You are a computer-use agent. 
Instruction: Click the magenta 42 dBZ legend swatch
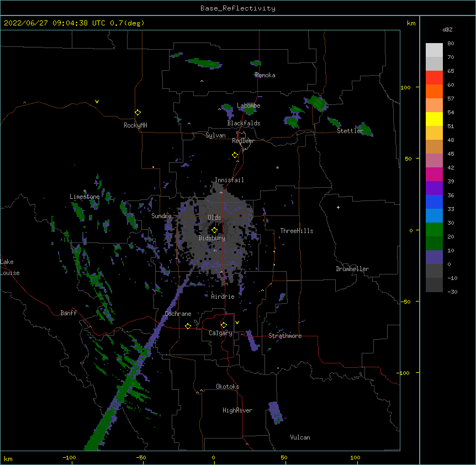click(x=434, y=174)
